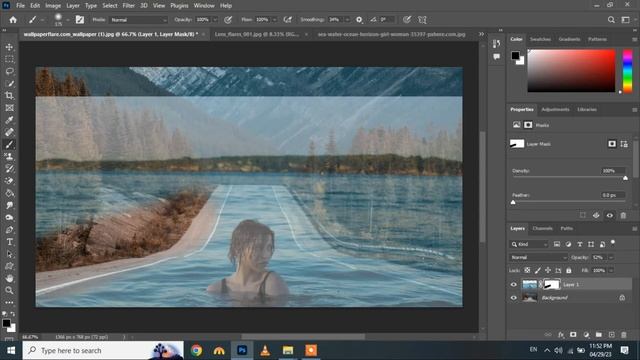This screenshot has width=640, height=360.
Task: Click the hue spectrum strip in Color panel
Action: (627, 71)
